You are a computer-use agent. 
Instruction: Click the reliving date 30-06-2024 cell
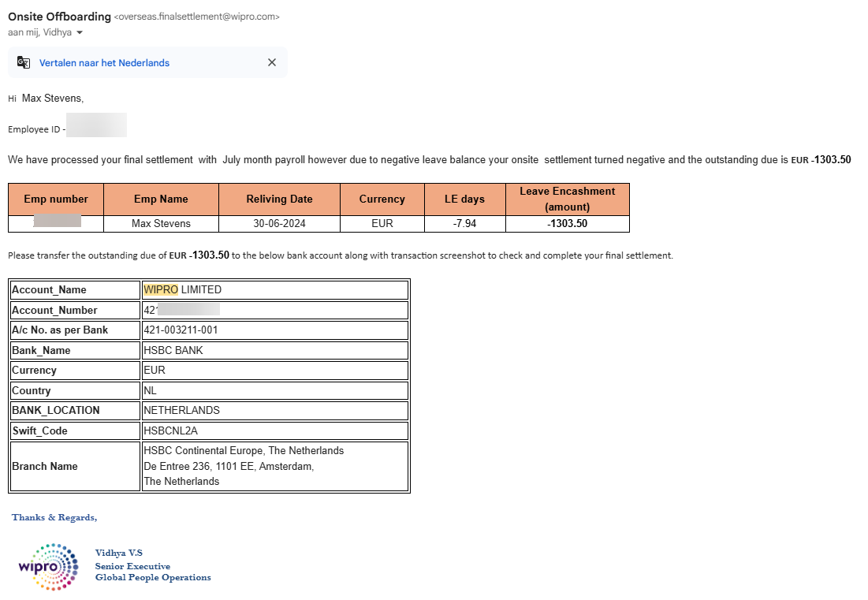coord(279,224)
